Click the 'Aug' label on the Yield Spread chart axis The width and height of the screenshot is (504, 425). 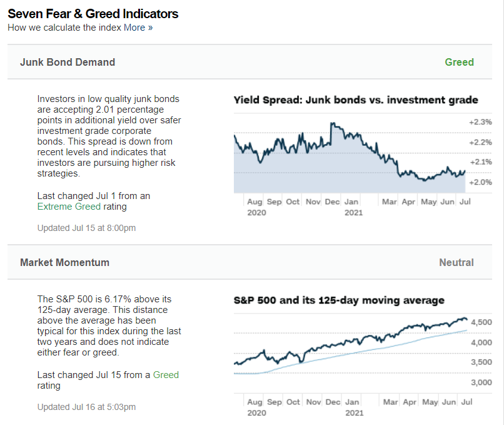coord(255,202)
